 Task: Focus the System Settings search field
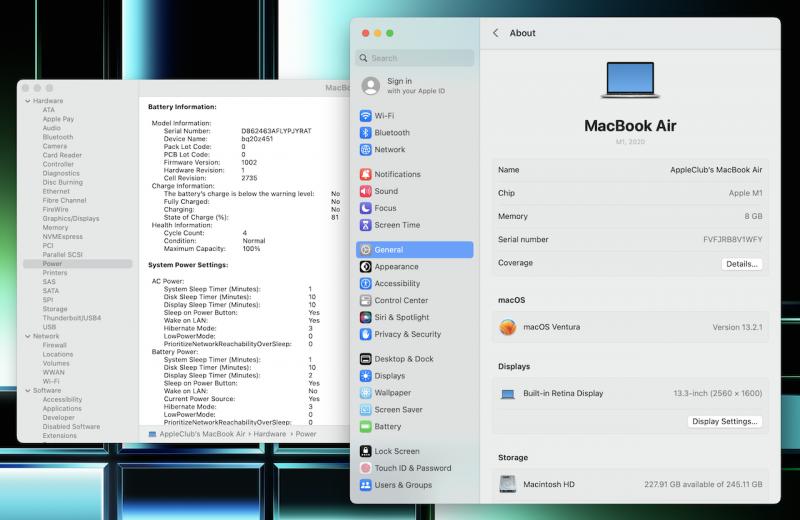coord(415,58)
